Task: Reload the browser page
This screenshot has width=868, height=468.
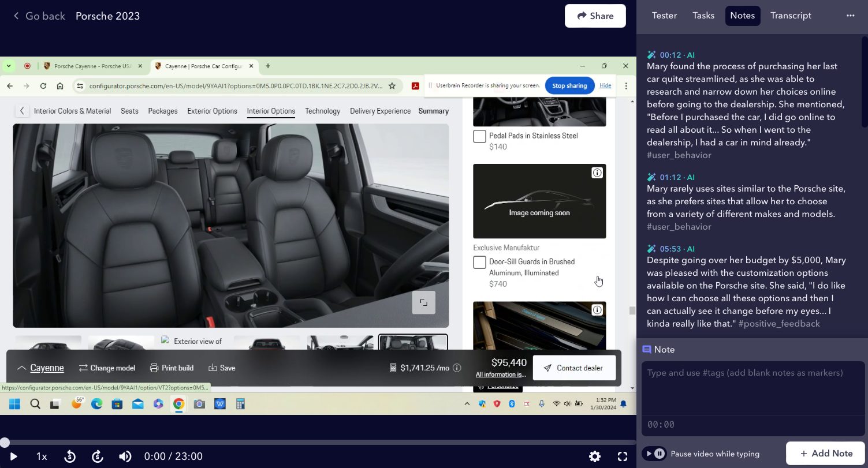Action: tap(43, 86)
